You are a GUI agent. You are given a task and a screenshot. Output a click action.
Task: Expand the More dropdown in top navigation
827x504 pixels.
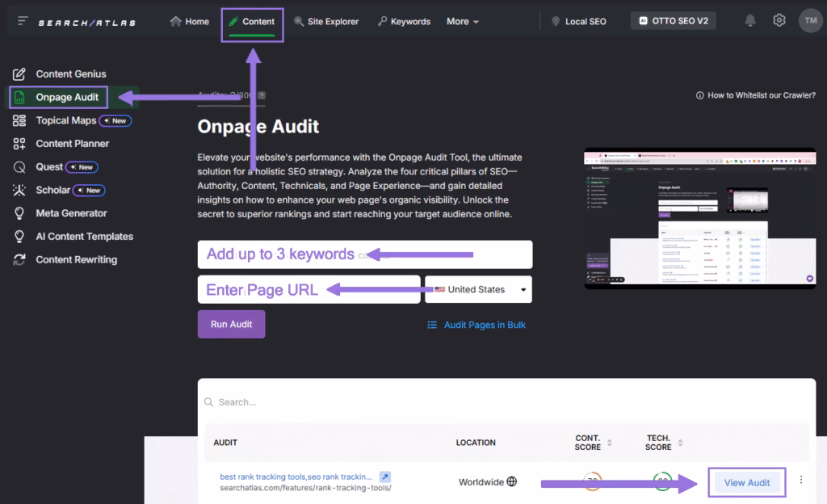pos(463,22)
